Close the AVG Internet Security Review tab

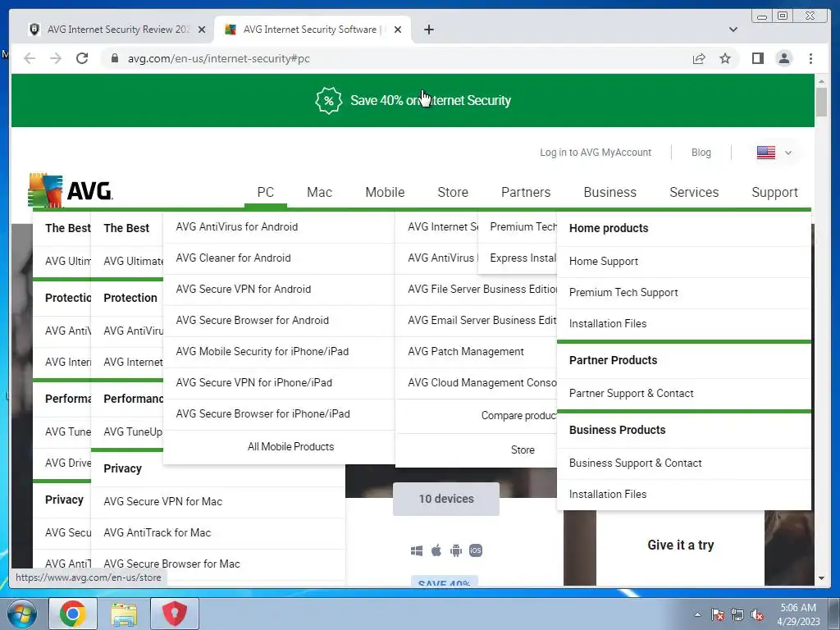(x=202, y=30)
